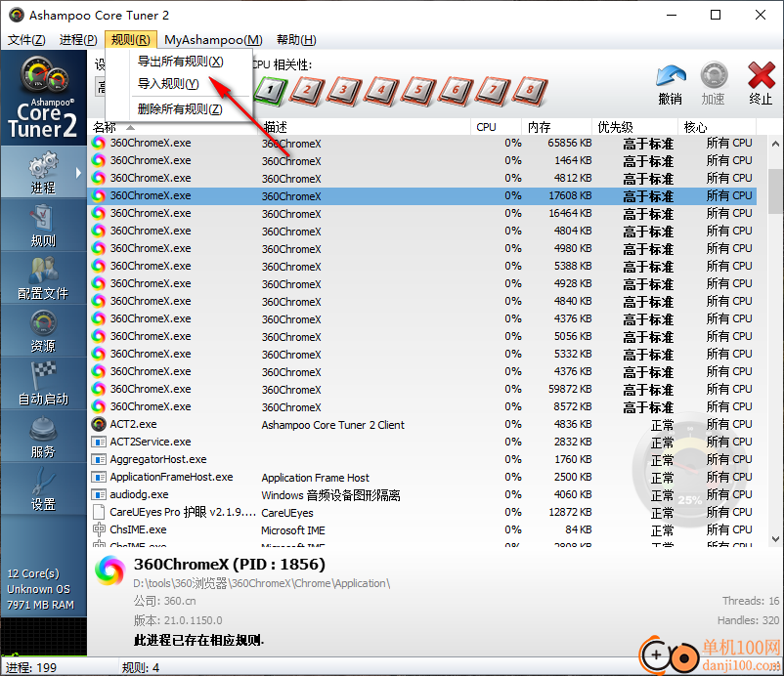Click the 撤销 undo arrow icon
Screen dimensions: 784x676
pyautogui.click(x=671, y=77)
